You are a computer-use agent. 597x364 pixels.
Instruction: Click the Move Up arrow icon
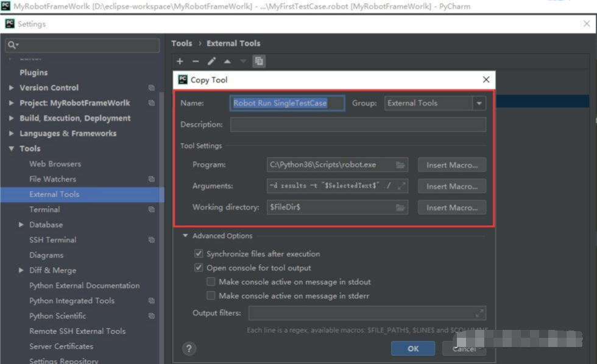pos(226,61)
